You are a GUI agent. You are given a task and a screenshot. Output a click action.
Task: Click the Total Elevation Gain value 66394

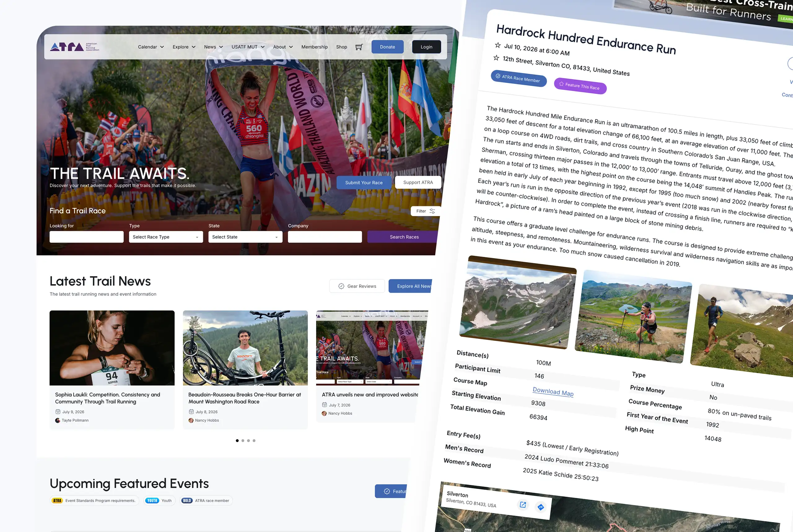538,417
